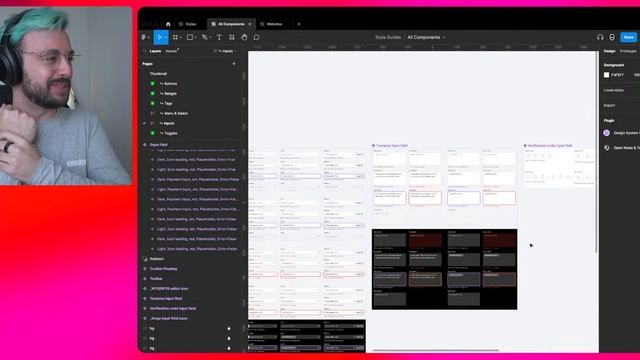The width and height of the screenshot is (640, 360).
Task: Search layers with magnifier icon
Action: [144, 51]
